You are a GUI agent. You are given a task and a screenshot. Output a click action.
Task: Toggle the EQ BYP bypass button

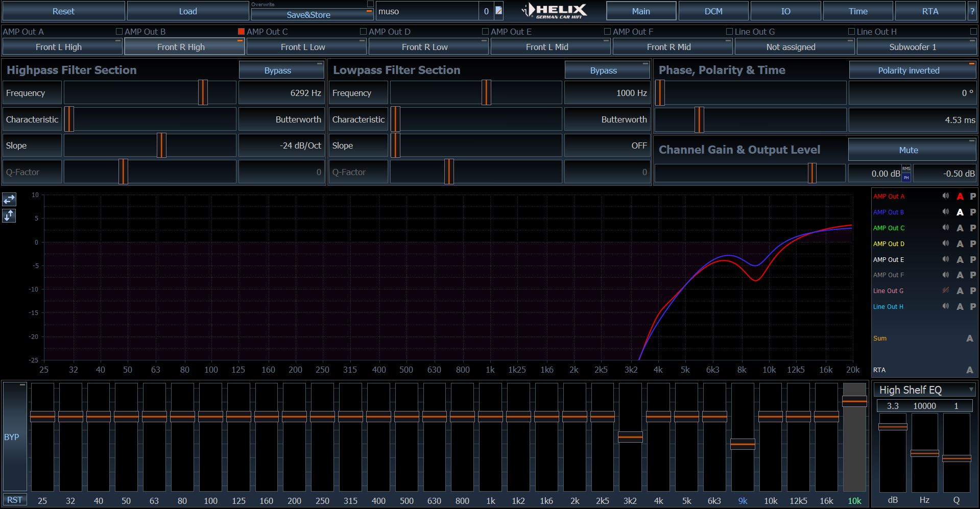click(15, 437)
